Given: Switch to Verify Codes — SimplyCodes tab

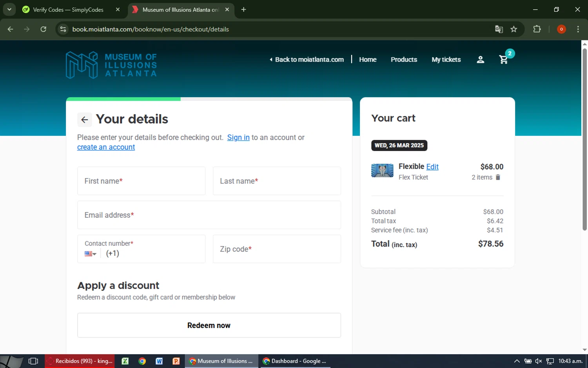Looking at the screenshot, I should (x=68, y=9).
